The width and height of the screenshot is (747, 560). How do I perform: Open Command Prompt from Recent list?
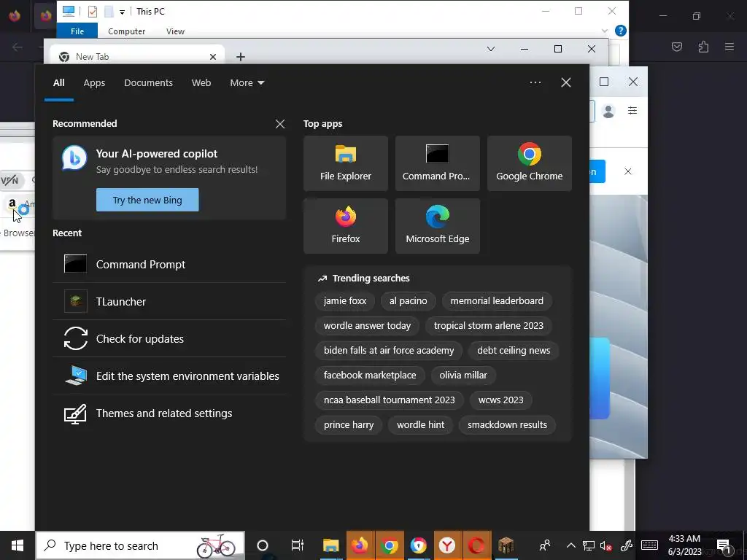coord(169,264)
